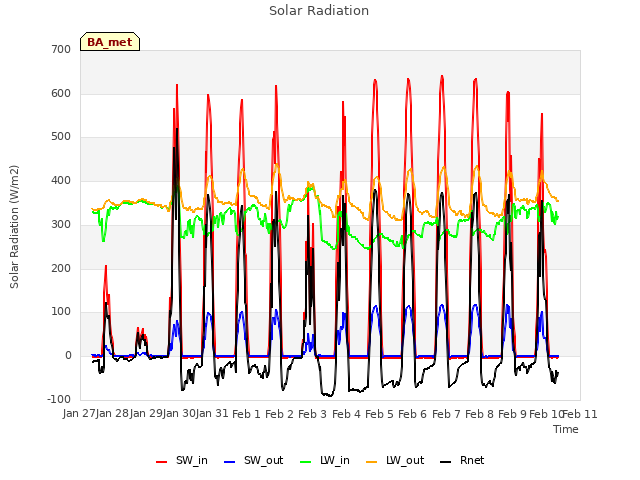Click the Jan 31 x-axis tick label
This screenshot has width=640, height=480.
point(213,414)
